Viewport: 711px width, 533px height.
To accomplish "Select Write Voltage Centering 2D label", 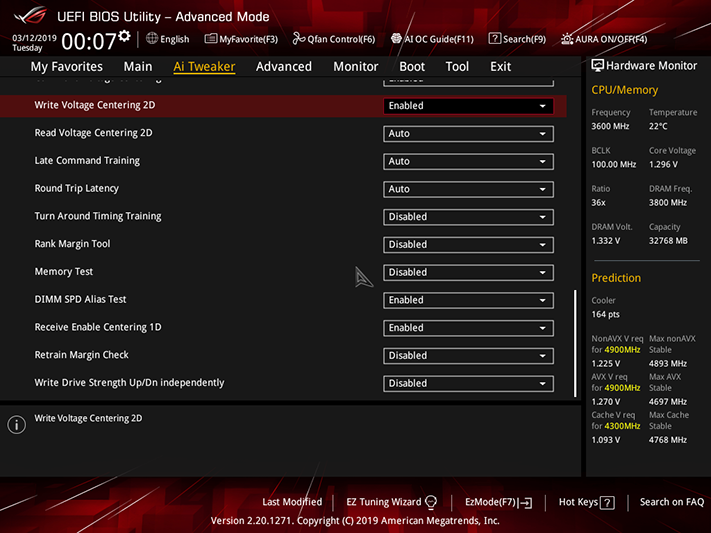I will pyautogui.click(x=95, y=105).
